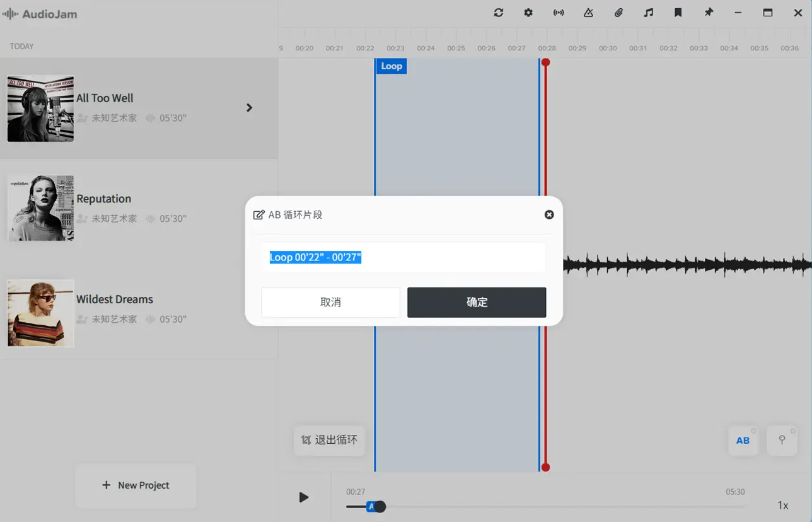This screenshot has width=812, height=522.
Task: Click the sync/refresh icon in the toolbar
Action: [498, 13]
